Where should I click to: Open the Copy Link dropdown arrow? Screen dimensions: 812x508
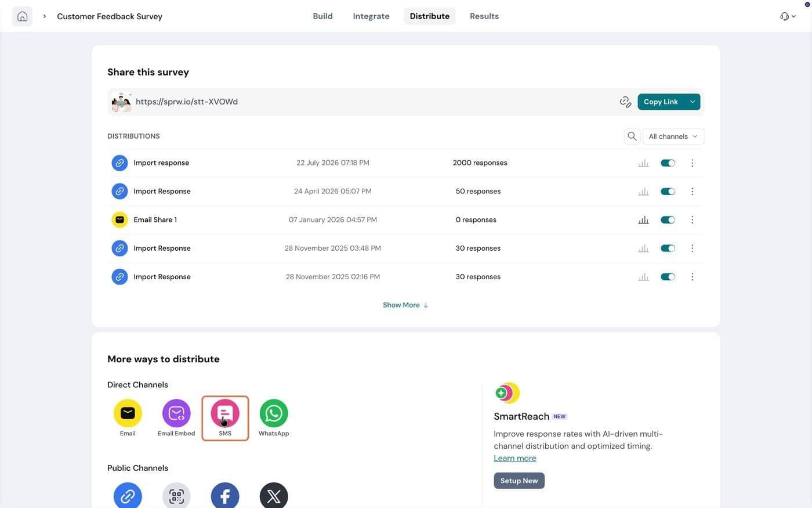pos(693,102)
